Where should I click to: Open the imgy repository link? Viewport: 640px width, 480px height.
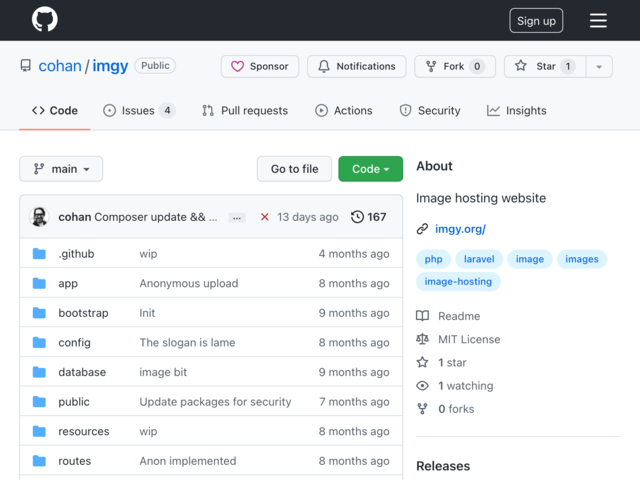click(110, 66)
